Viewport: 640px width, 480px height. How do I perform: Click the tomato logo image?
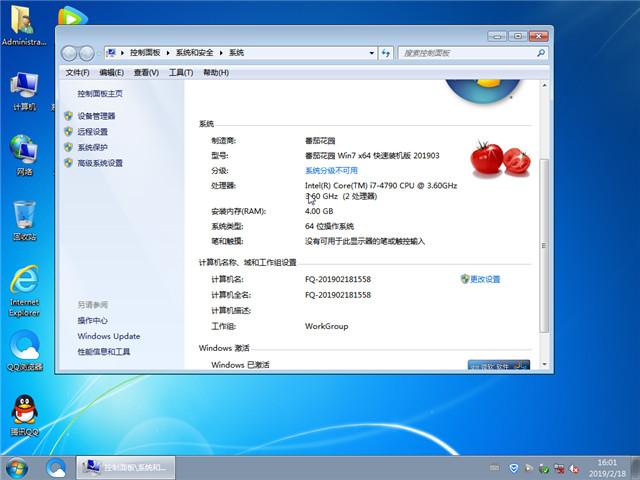pyautogui.click(x=500, y=159)
